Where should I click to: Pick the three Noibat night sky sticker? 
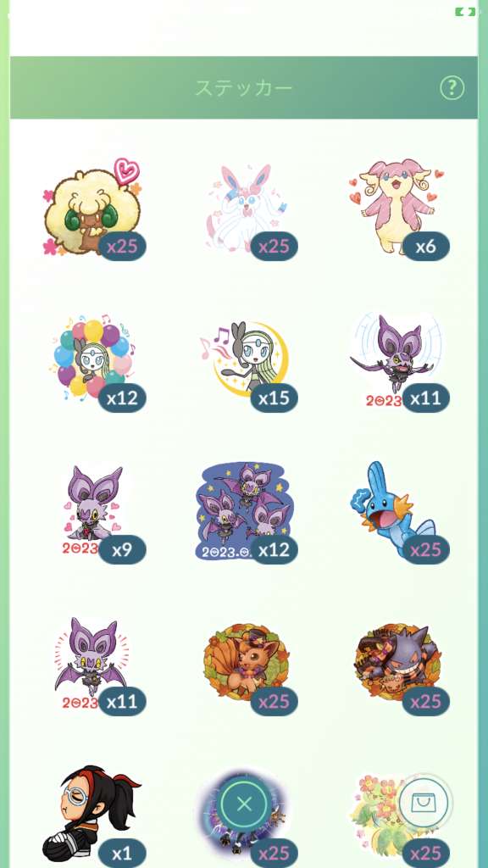244,510
